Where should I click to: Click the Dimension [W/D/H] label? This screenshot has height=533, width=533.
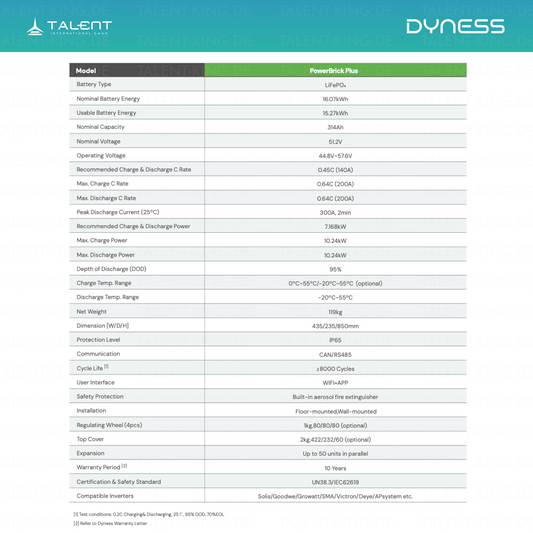click(x=103, y=326)
